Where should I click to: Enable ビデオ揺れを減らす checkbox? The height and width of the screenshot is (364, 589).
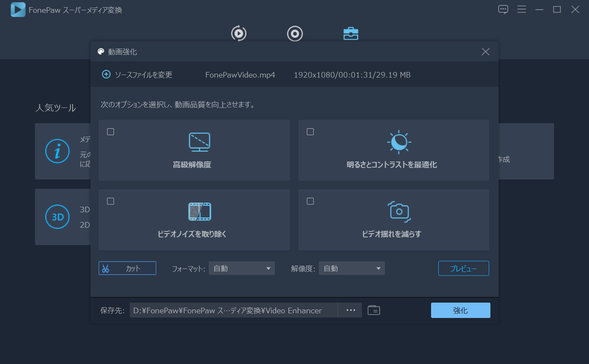(x=310, y=201)
